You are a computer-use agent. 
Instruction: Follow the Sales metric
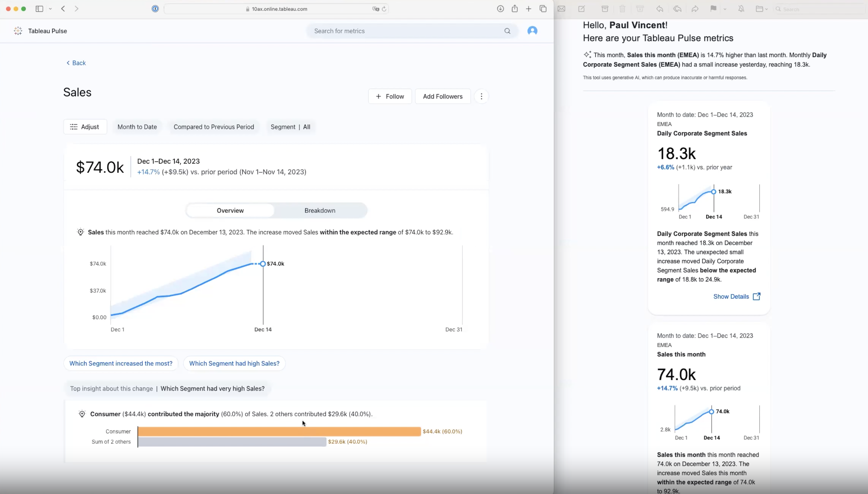pyautogui.click(x=390, y=96)
